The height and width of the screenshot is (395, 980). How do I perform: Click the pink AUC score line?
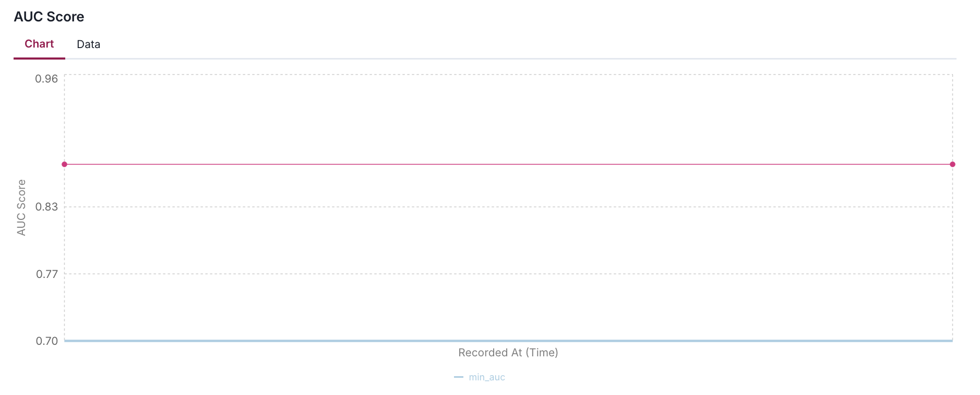pyautogui.click(x=508, y=165)
